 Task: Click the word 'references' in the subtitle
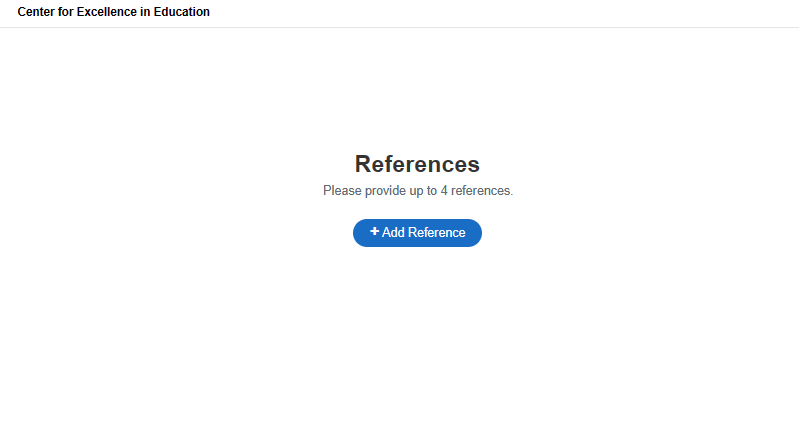tap(482, 191)
